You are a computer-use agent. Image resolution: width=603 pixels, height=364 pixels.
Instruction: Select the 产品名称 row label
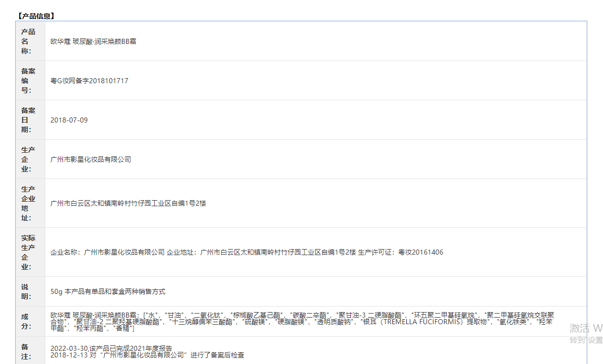28,41
